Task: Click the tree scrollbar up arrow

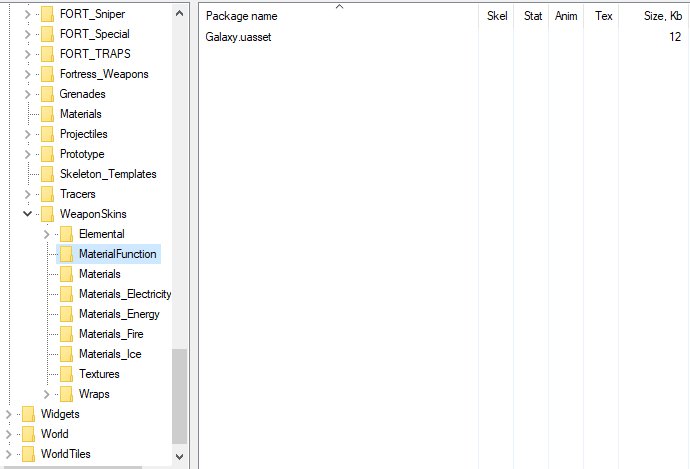Action: click(179, 14)
